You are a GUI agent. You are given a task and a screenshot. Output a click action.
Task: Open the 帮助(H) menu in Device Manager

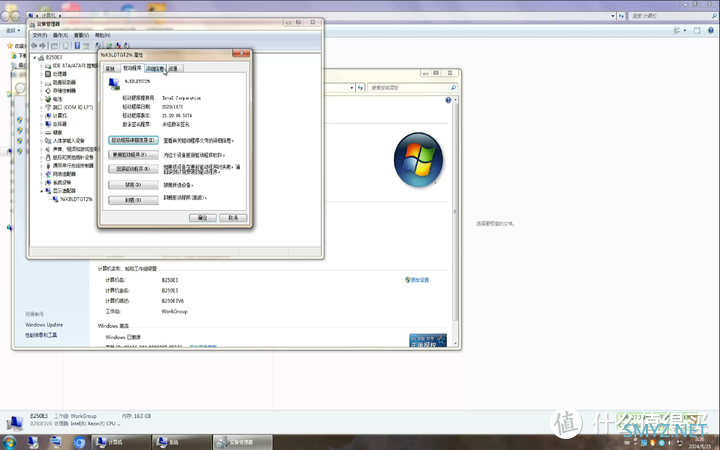tap(102, 35)
